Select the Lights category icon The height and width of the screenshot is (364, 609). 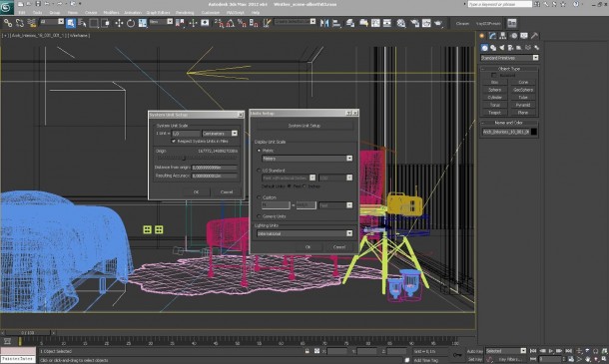point(502,48)
